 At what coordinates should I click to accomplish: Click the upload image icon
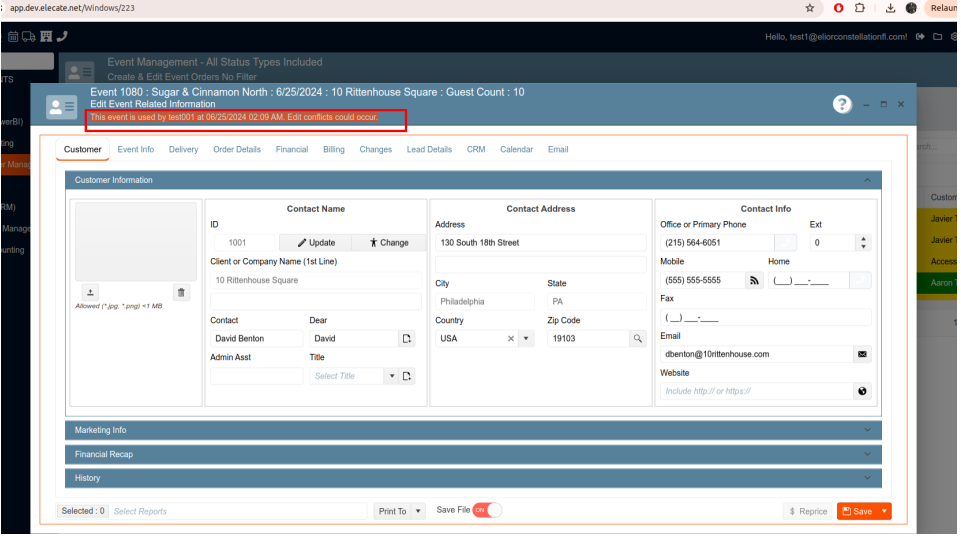coord(90,292)
